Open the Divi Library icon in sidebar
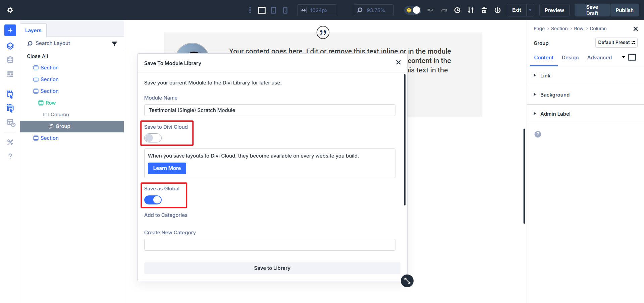 10,60
